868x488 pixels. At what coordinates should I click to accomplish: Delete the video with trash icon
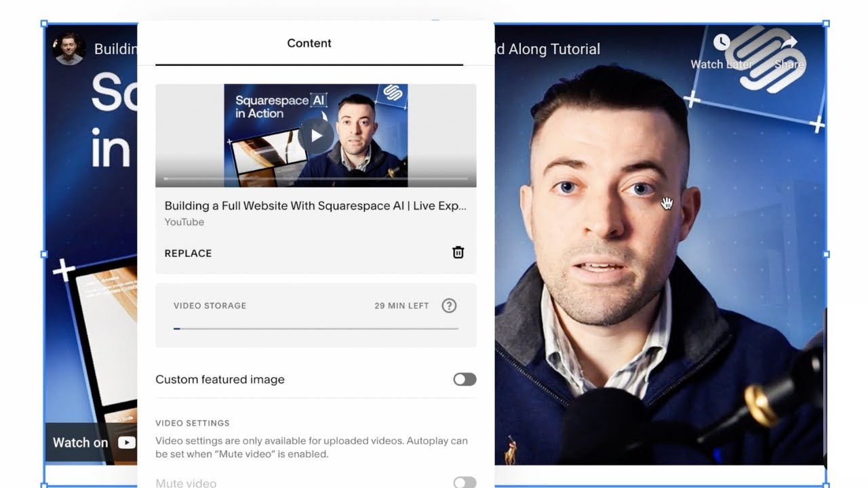tap(458, 252)
